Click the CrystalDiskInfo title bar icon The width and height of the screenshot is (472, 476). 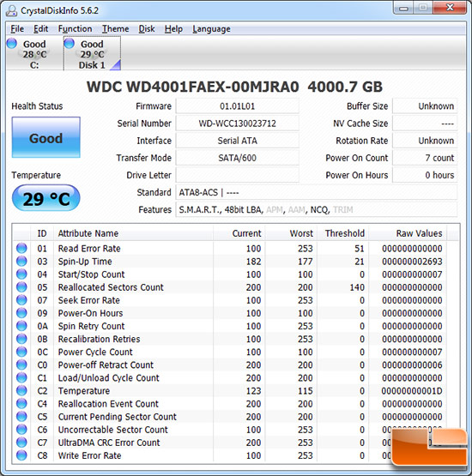(12, 10)
